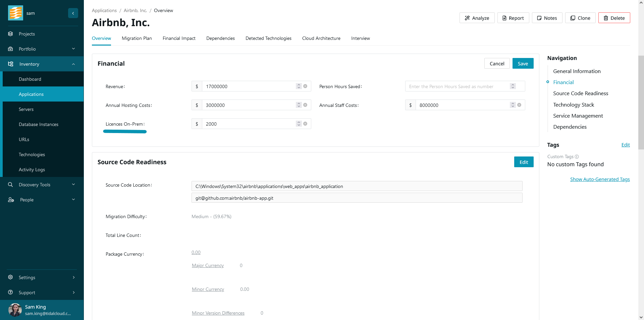The width and height of the screenshot is (644, 320).
Task: Open the Detected Technologies tab
Action: pyautogui.click(x=268, y=38)
